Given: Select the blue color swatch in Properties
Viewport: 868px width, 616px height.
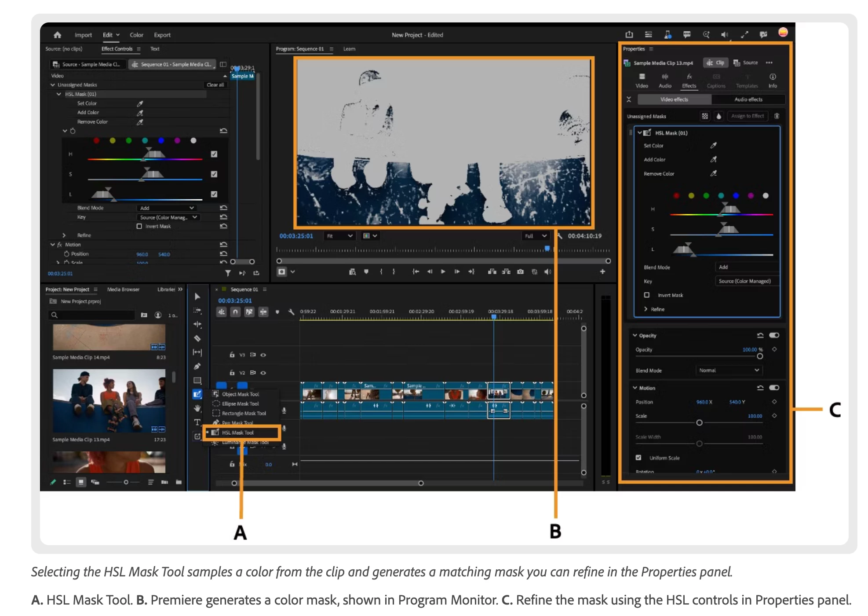Looking at the screenshot, I should click(736, 195).
